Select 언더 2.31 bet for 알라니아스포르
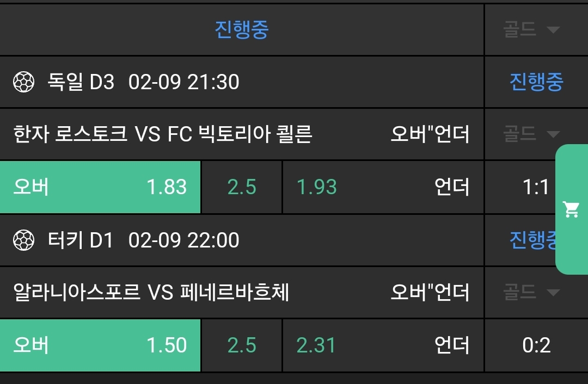The width and height of the screenshot is (588, 384). [x=382, y=345]
